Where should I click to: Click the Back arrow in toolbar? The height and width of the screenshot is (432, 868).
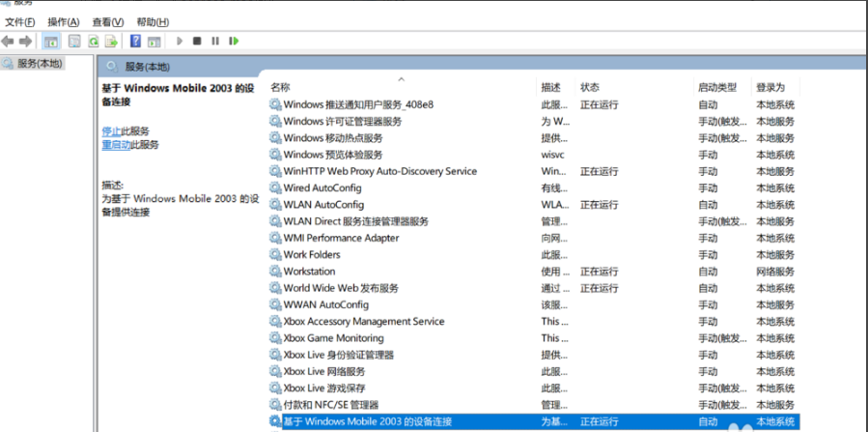[9, 42]
